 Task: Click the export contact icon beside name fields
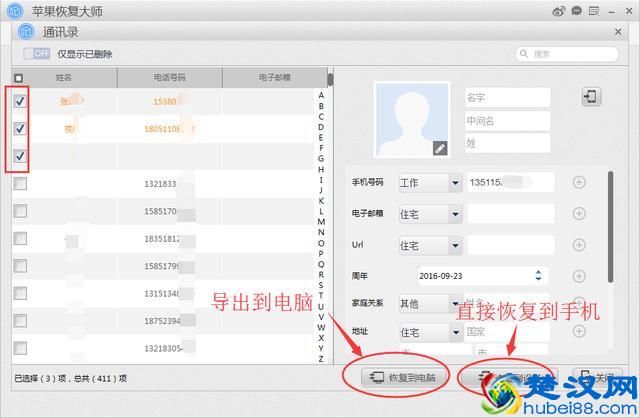pyautogui.click(x=591, y=97)
